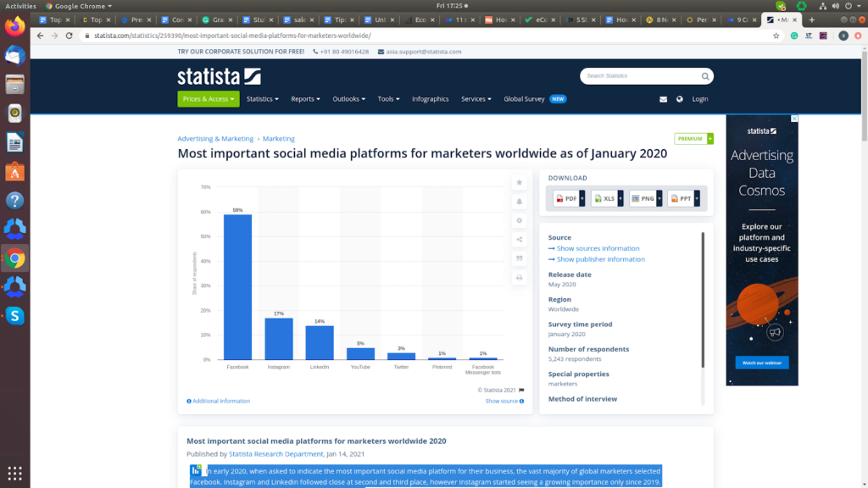Download chart as PDF

565,198
